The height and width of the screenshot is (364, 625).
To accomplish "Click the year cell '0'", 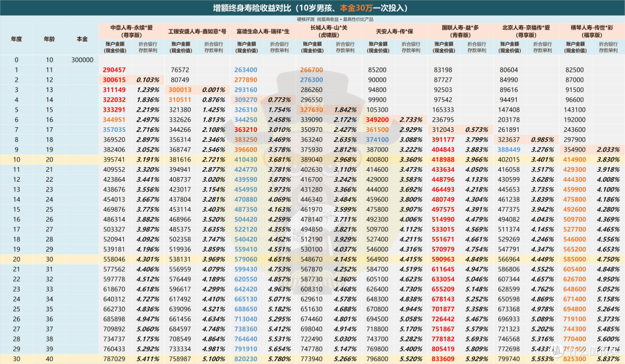I will [16, 60].
